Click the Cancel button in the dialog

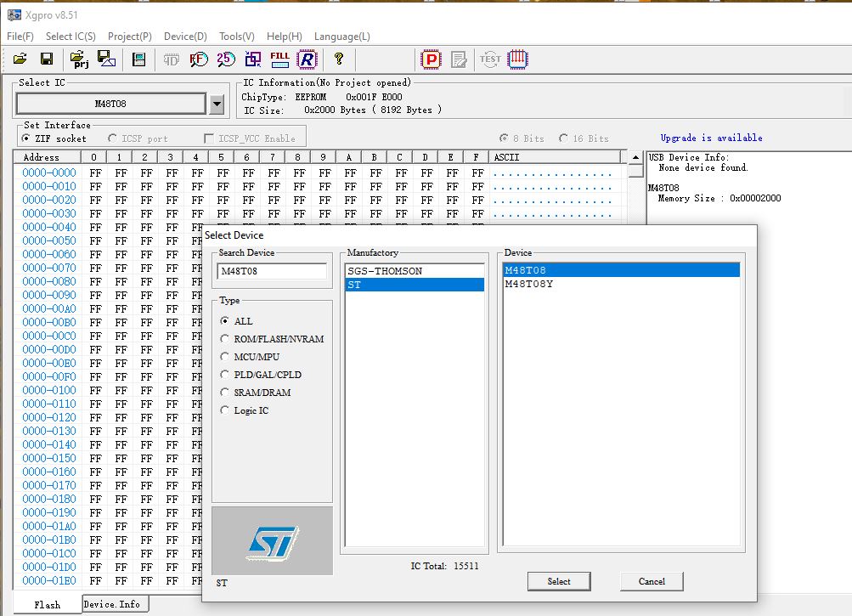tap(652, 581)
